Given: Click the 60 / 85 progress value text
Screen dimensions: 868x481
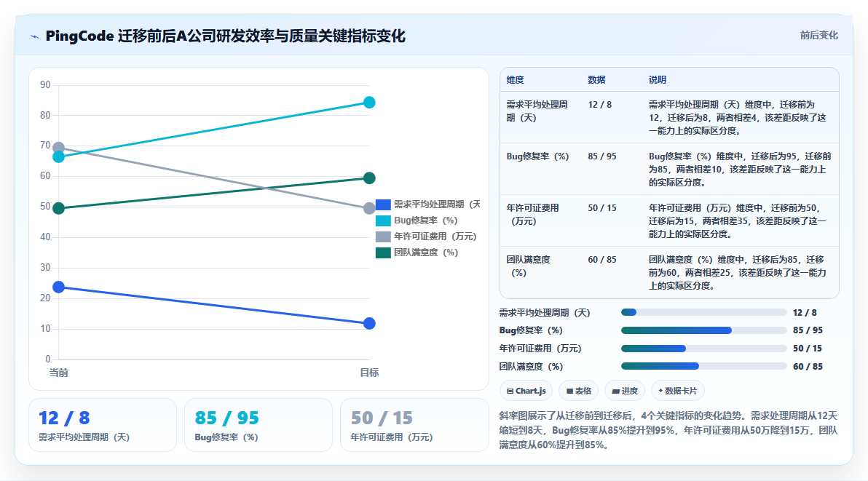Looking at the screenshot, I should (808, 367).
